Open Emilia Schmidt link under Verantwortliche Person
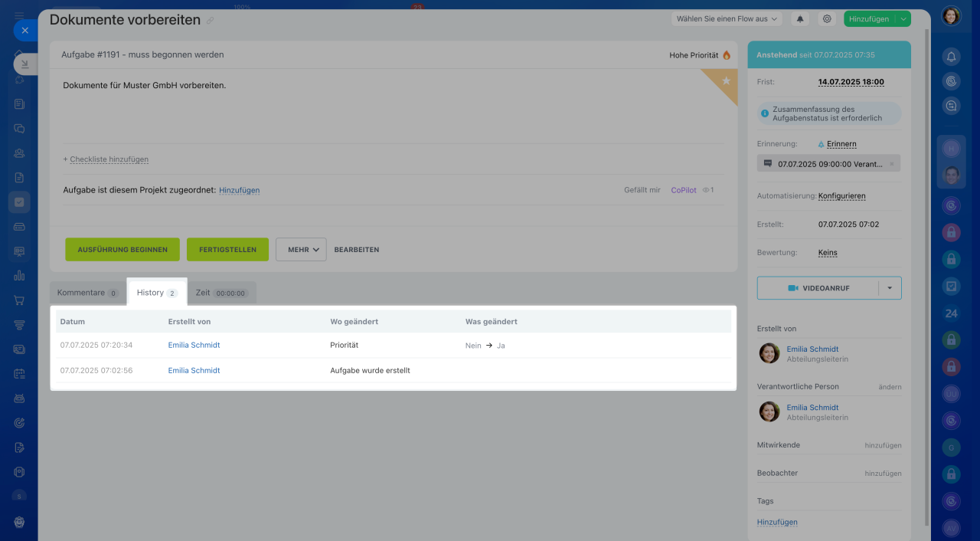 pos(812,408)
